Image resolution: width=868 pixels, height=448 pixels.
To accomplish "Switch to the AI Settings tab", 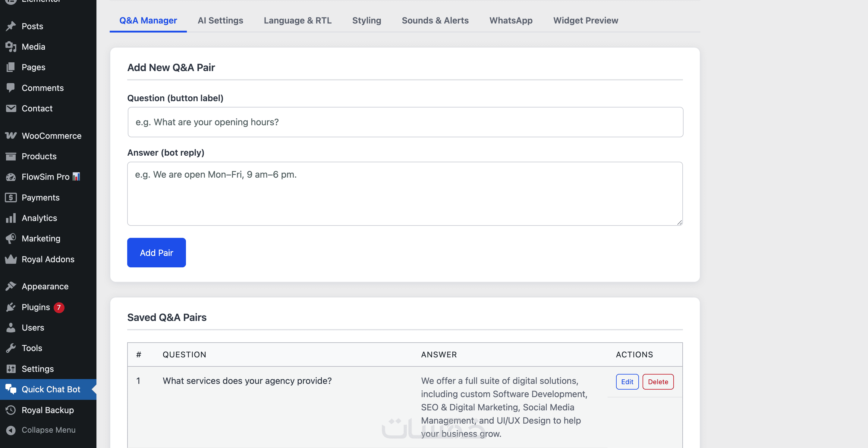I will pyautogui.click(x=220, y=20).
